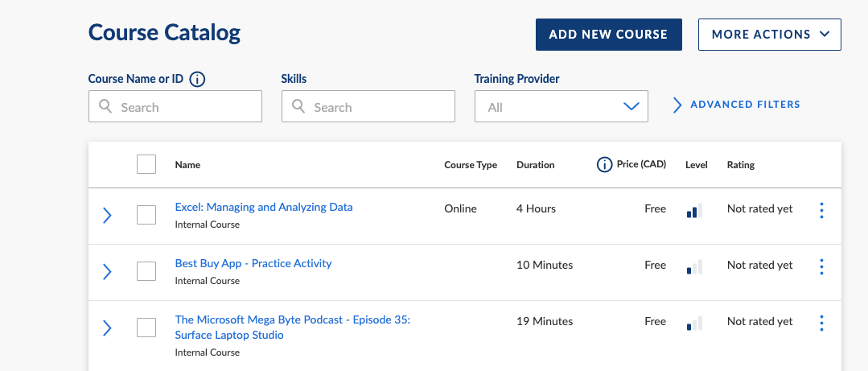Click the Duration column header
The height and width of the screenshot is (371, 868).
[535, 164]
